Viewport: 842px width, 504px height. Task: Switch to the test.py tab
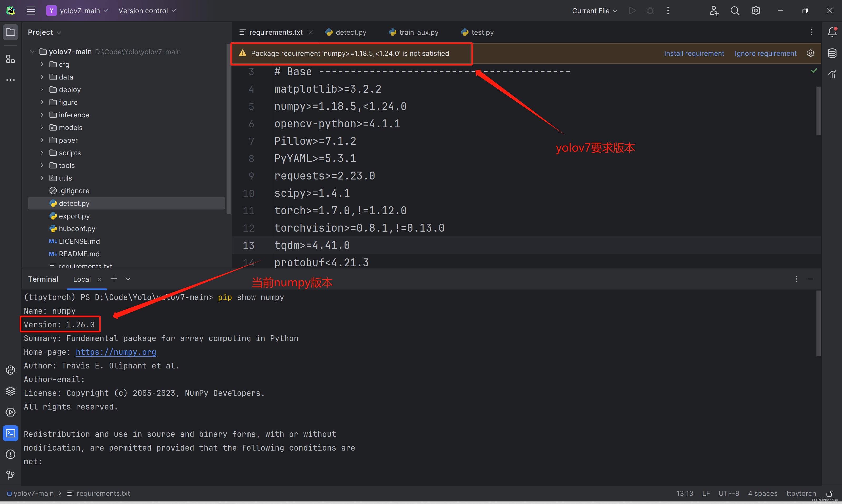[x=477, y=32]
